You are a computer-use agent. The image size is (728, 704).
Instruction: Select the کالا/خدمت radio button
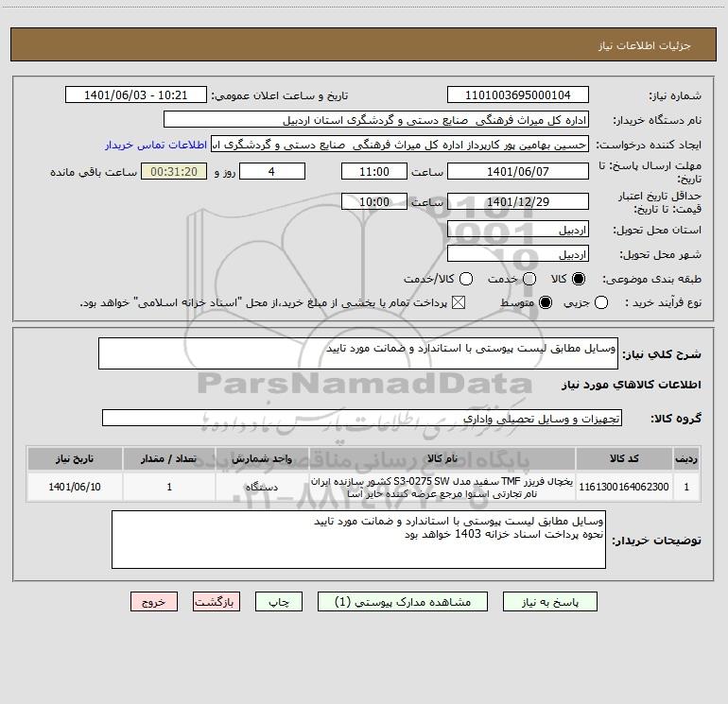tap(466, 279)
